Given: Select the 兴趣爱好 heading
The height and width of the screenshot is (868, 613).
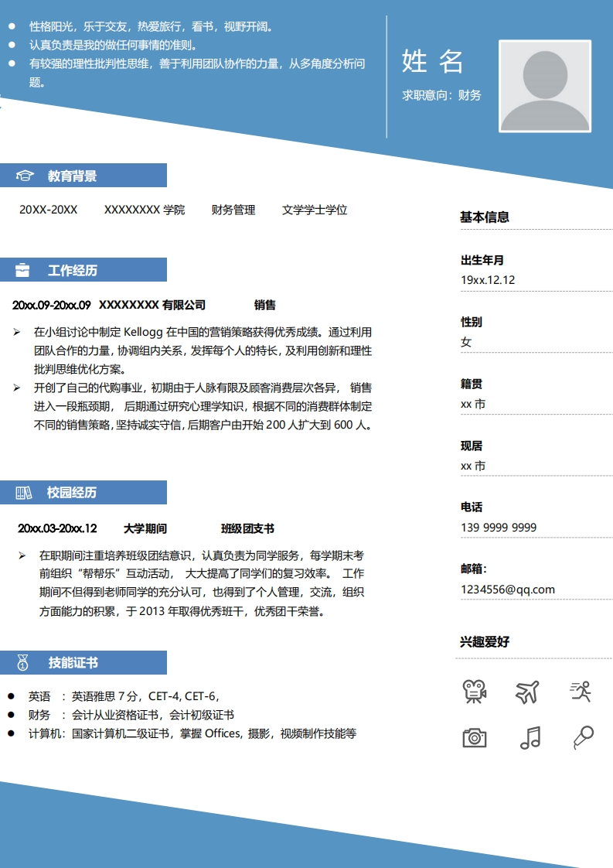Looking at the screenshot, I should (x=485, y=642).
